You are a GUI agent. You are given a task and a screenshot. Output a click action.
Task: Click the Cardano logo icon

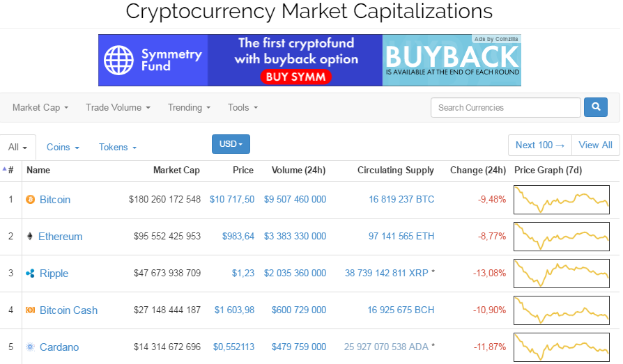[30, 347]
